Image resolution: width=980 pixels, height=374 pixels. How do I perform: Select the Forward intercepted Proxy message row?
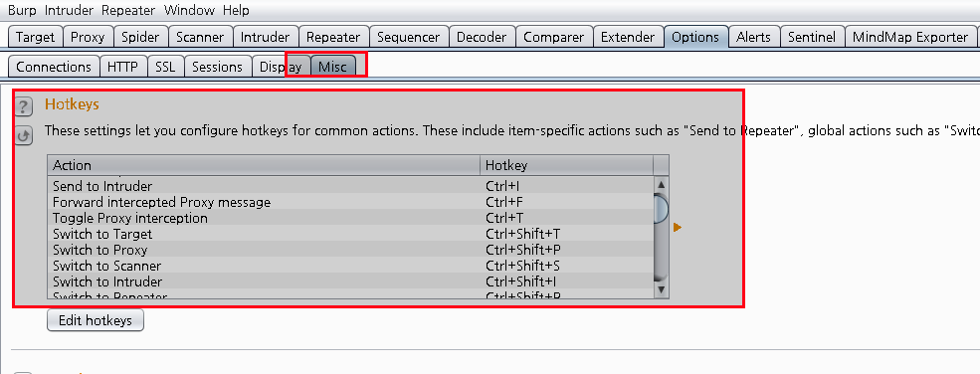pyautogui.click(x=350, y=202)
